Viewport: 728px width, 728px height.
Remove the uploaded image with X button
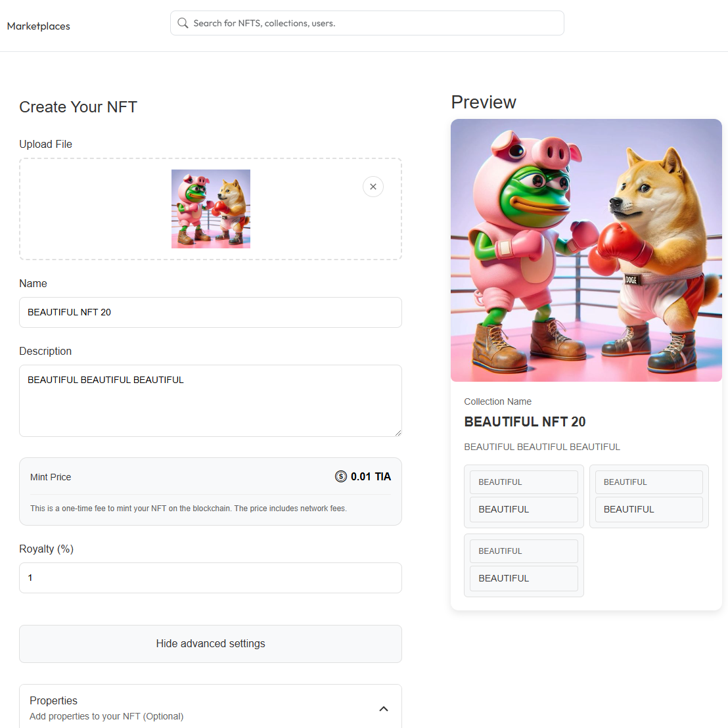coord(373,187)
